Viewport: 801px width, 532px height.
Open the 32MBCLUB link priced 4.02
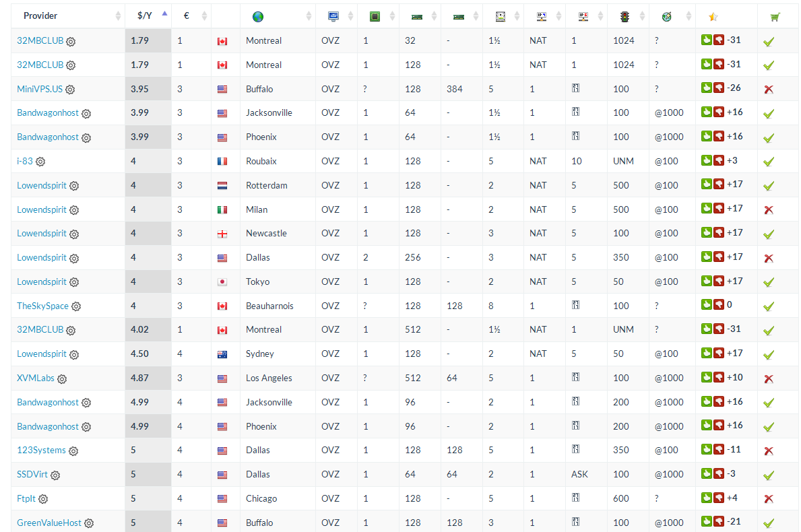(x=40, y=329)
